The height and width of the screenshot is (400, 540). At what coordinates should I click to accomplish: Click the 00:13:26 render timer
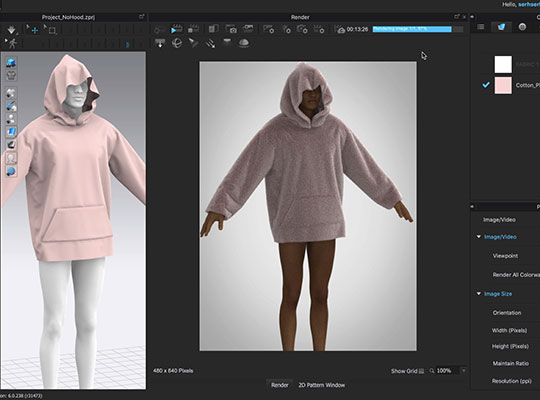pos(357,29)
